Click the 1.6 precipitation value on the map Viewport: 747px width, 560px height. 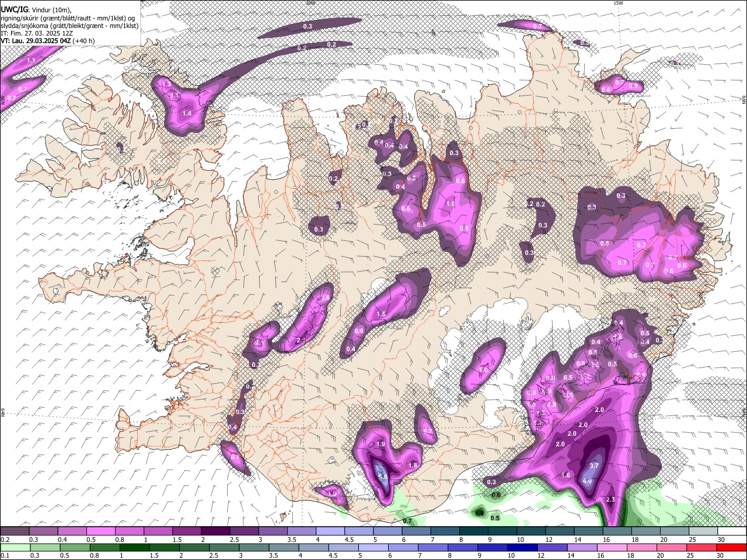(x=566, y=475)
